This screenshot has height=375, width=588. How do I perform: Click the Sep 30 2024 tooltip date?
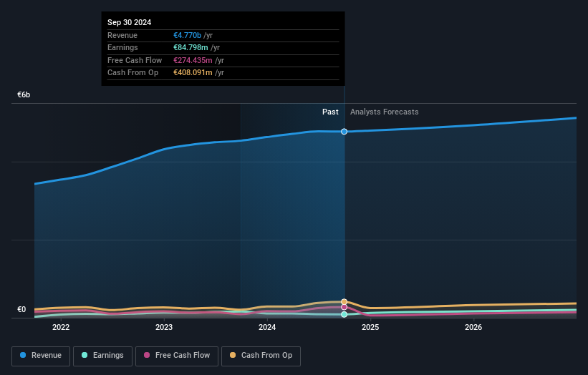[x=130, y=22]
